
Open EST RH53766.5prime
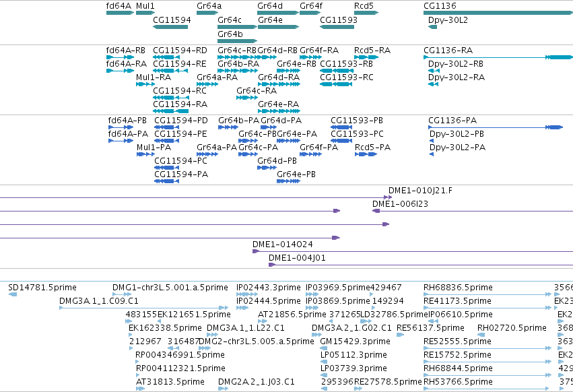(486, 389)
